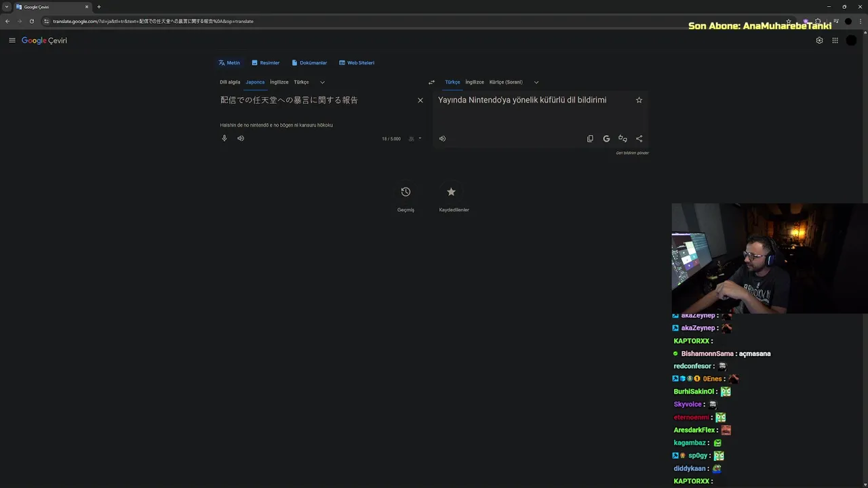
Task: Go back in browser history
Action: pyautogui.click(x=7, y=21)
